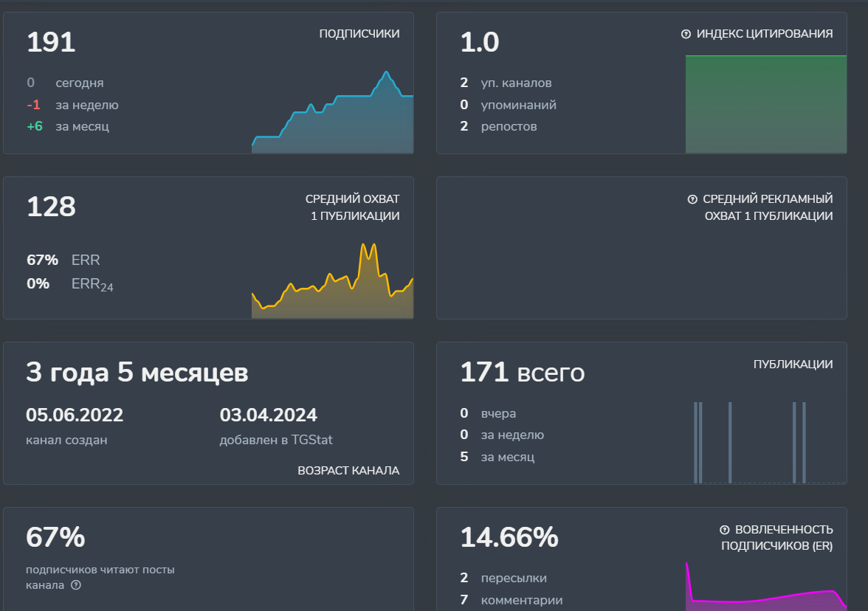
Task: Click the ВОЗРАСТ КАНАЛА label
Action: [348, 471]
